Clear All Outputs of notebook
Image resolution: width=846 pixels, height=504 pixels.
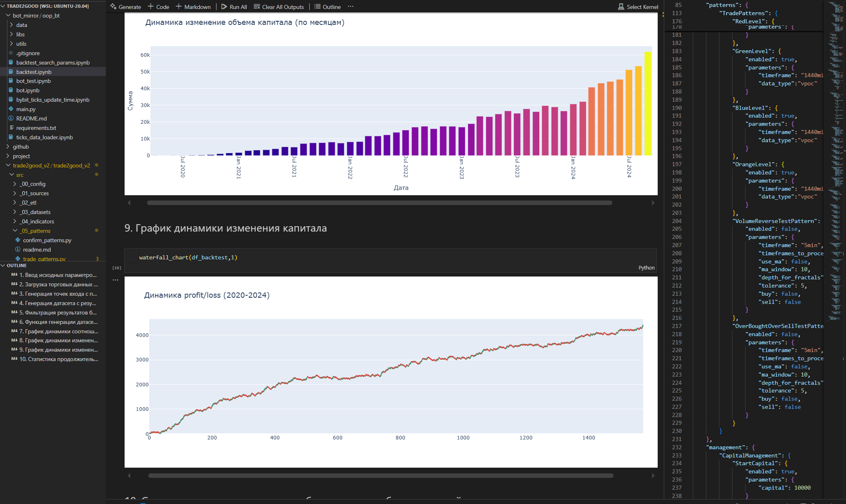279,7
